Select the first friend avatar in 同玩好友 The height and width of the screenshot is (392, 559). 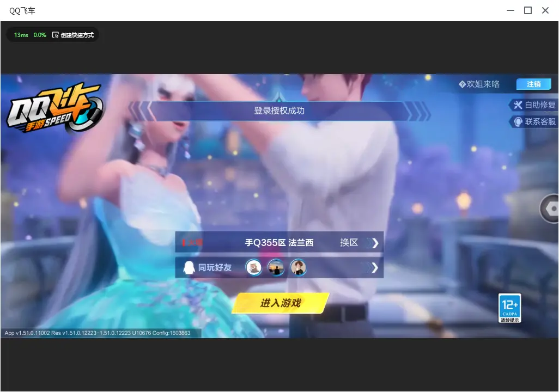pyautogui.click(x=254, y=268)
